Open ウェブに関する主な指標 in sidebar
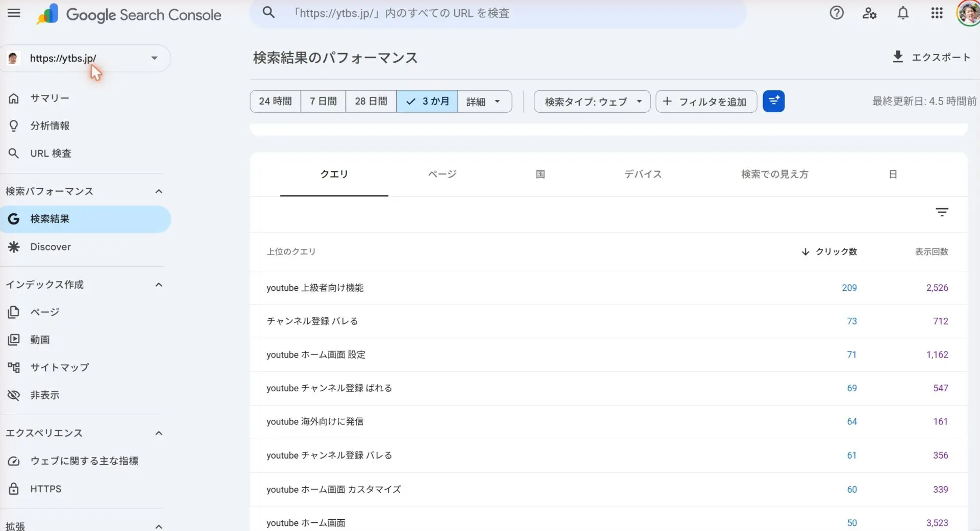 (x=84, y=461)
